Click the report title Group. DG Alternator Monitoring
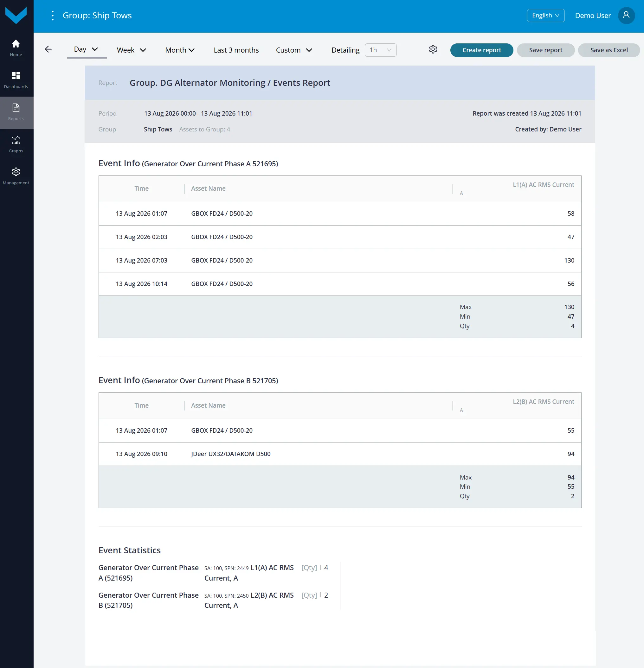The image size is (644, 668). [x=230, y=83]
